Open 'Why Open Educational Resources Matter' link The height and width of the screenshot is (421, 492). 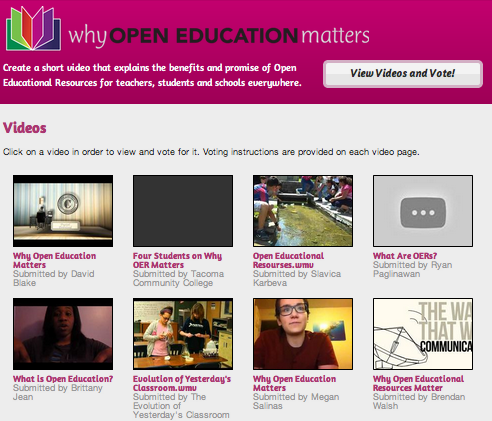click(418, 383)
